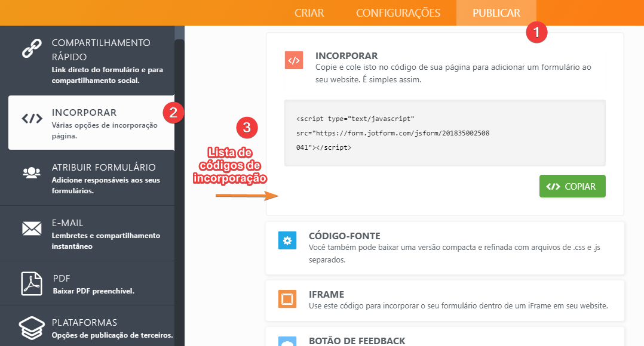Click the sidebar vertical scrollbar
This screenshot has height=346, width=644.
(x=179, y=179)
